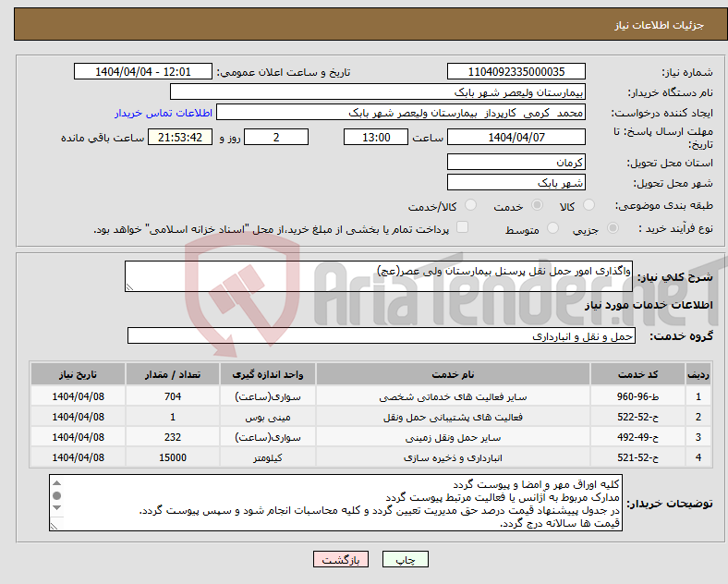The width and height of the screenshot is (728, 584).
Task: Click انبارداری و ذخیره سازی cell
Action: click(453, 457)
